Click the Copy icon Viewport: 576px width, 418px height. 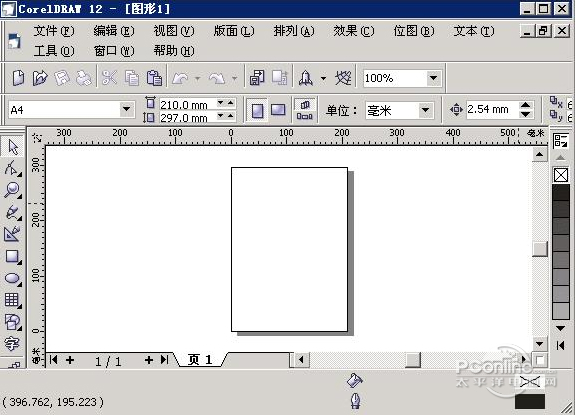pyautogui.click(x=132, y=78)
